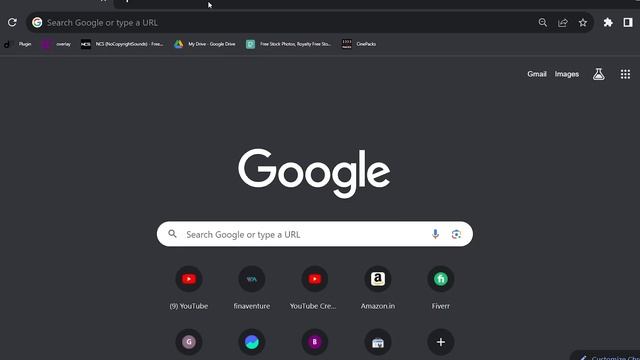Reload the current page

12,22
